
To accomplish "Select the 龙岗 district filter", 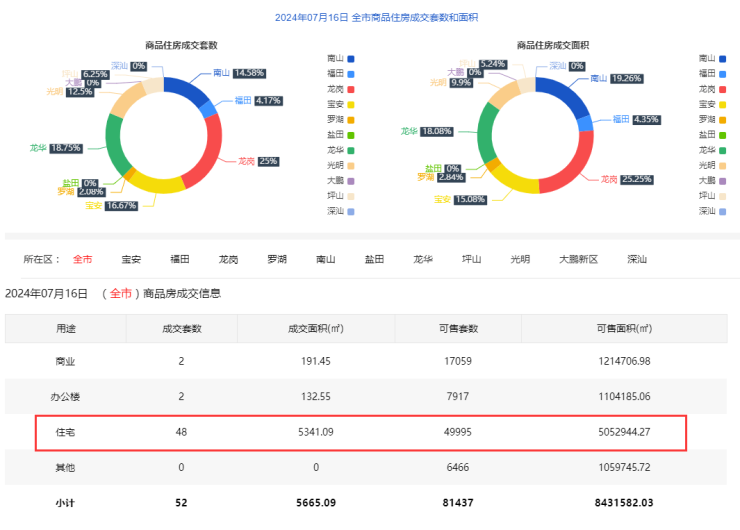I will (228, 259).
